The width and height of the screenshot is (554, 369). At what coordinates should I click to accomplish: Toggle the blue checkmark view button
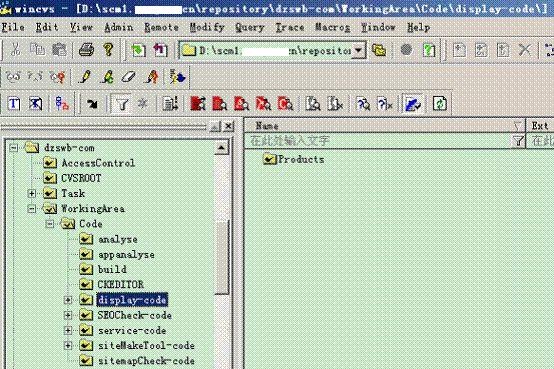click(x=412, y=104)
